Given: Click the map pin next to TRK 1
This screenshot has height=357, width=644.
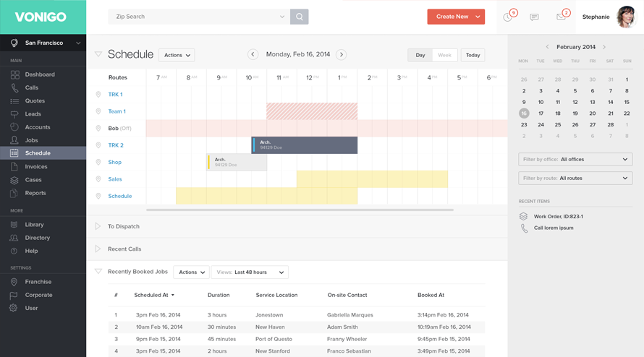Looking at the screenshot, I should point(98,95).
